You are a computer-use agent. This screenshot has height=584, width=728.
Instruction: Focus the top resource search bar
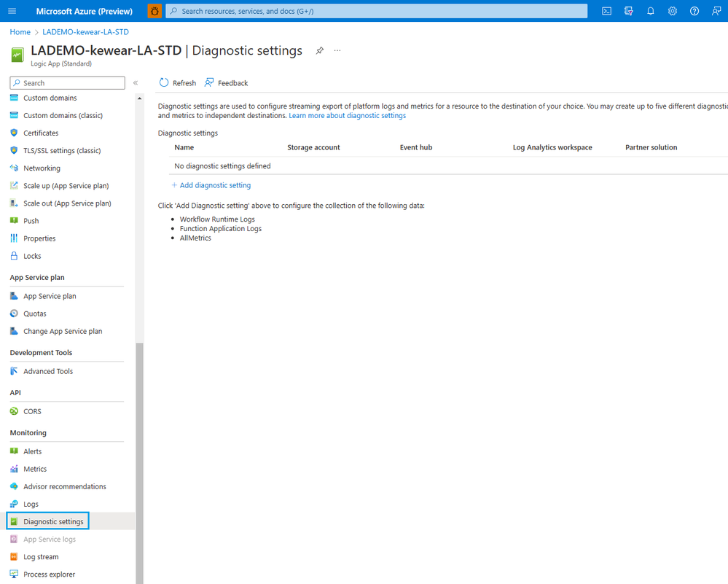[377, 11]
